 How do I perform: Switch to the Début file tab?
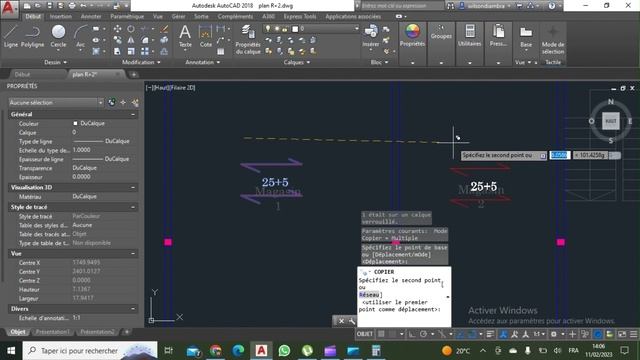coord(22,74)
